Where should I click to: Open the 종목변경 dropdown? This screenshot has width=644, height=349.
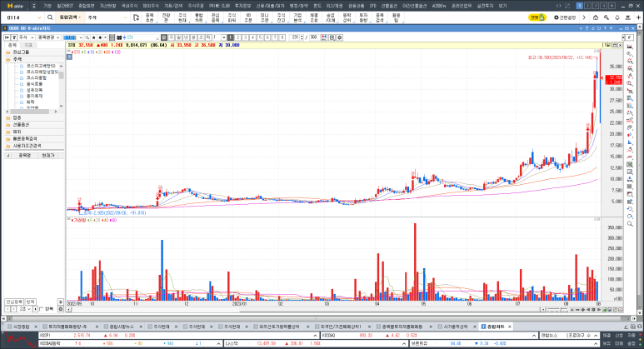[x=49, y=37]
